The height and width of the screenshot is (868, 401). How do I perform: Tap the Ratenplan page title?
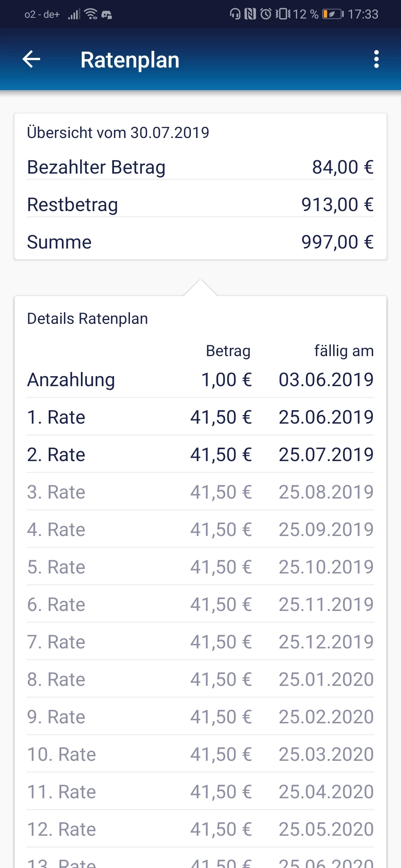click(x=130, y=60)
